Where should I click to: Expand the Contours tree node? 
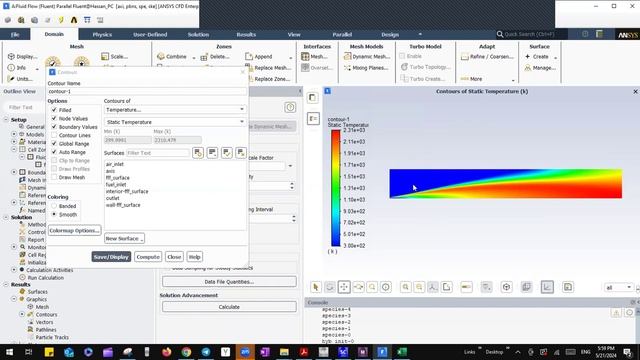[x=22, y=314]
